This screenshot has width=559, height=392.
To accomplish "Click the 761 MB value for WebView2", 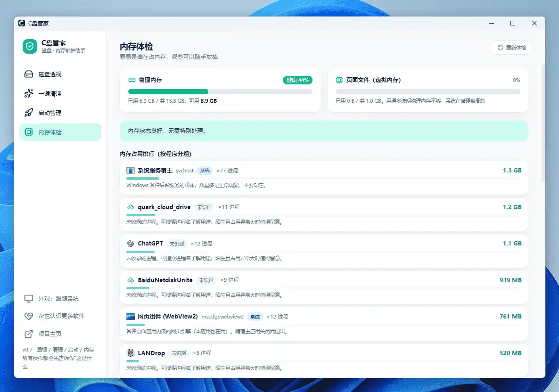I will [x=510, y=317].
